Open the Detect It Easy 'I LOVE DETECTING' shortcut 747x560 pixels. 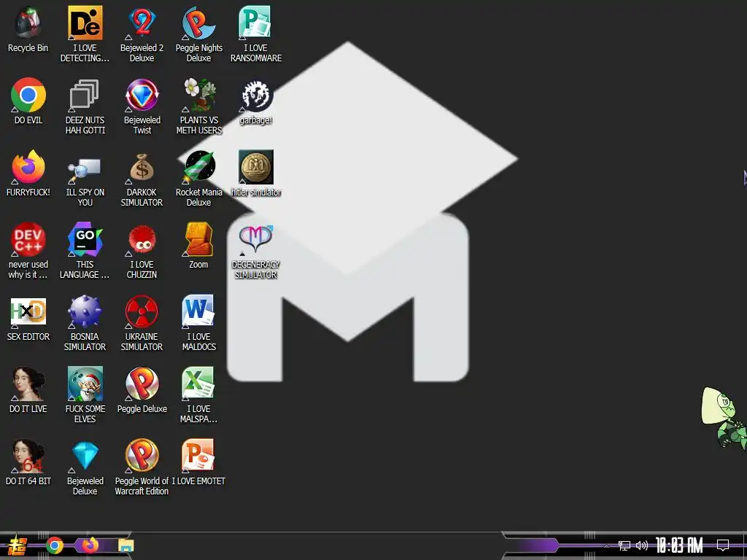click(85, 23)
